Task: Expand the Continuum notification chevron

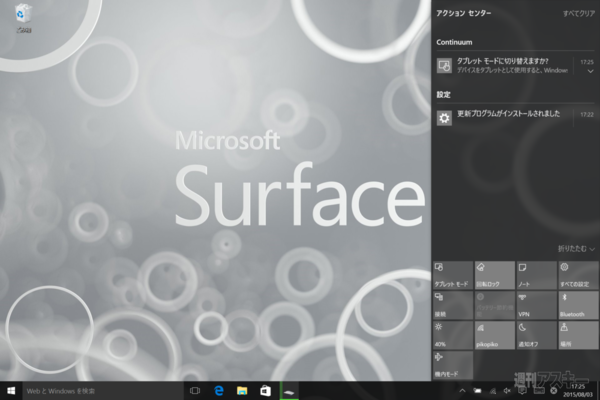Action: coord(590,73)
